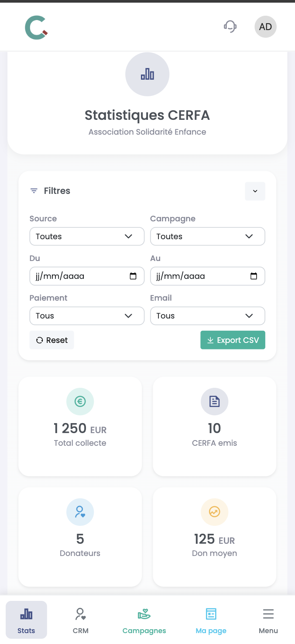Click the filter icon next to Filtres
The height and width of the screenshot is (644, 295).
pos(34,190)
